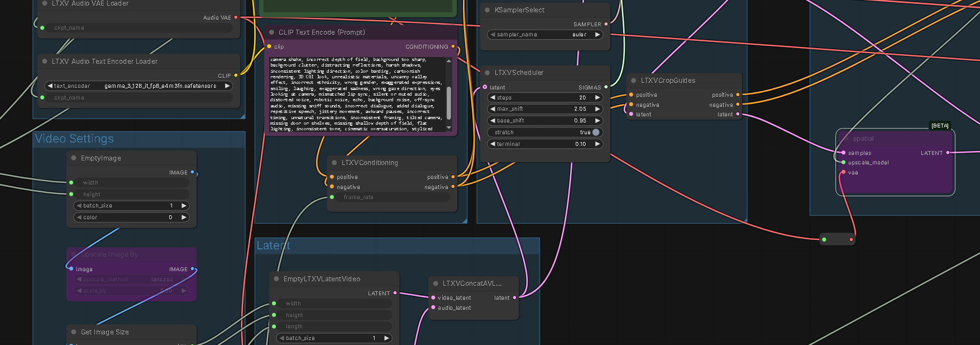Select previous text_encoder with left arrow
This screenshot has width=980, height=345.
click(x=50, y=86)
